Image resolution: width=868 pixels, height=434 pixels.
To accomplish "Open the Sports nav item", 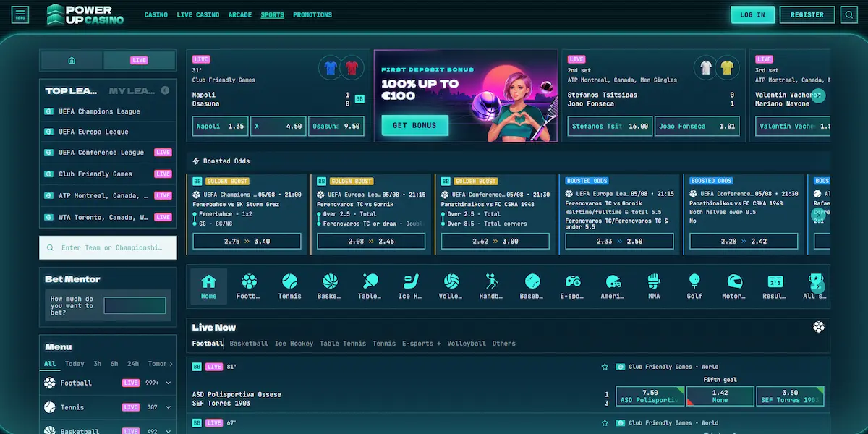I will 272,15.
